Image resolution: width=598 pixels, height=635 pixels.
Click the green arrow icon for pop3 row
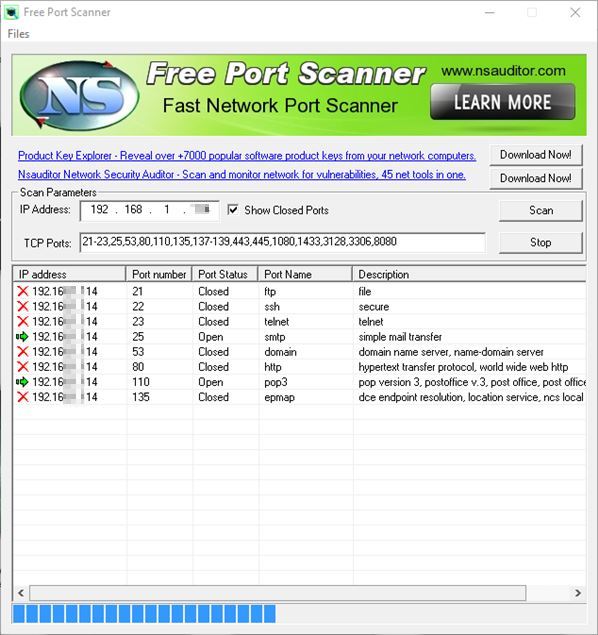click(x=22, y=382)
